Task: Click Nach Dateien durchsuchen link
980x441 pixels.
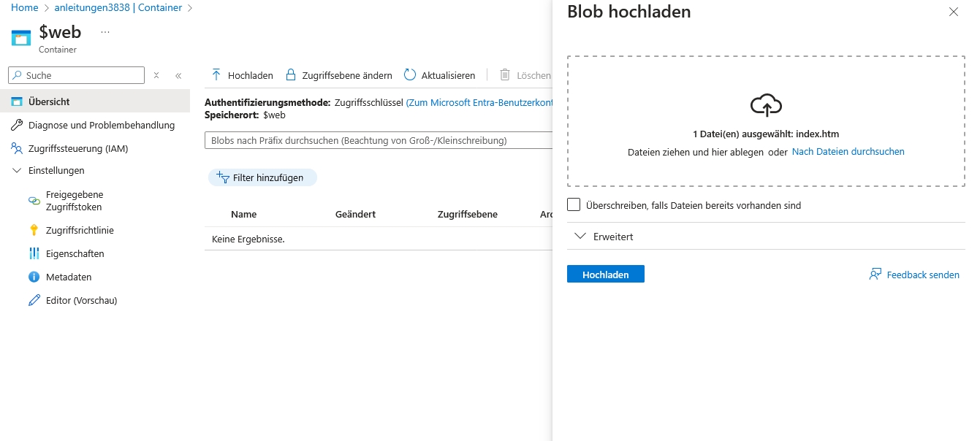Action: pos(848,152)
